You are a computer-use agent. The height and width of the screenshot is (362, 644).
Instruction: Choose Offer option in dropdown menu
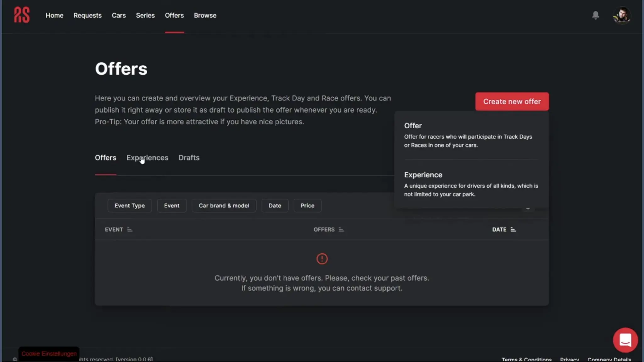[471, 135]
